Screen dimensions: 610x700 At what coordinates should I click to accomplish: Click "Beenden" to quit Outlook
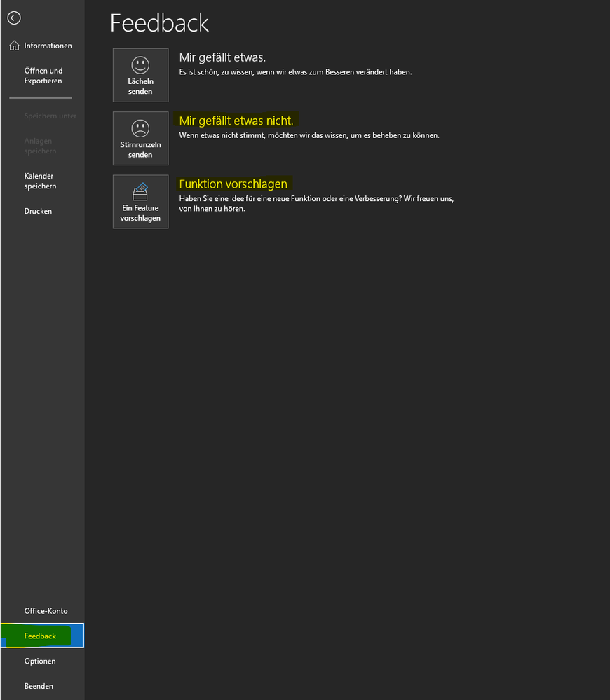39,686
